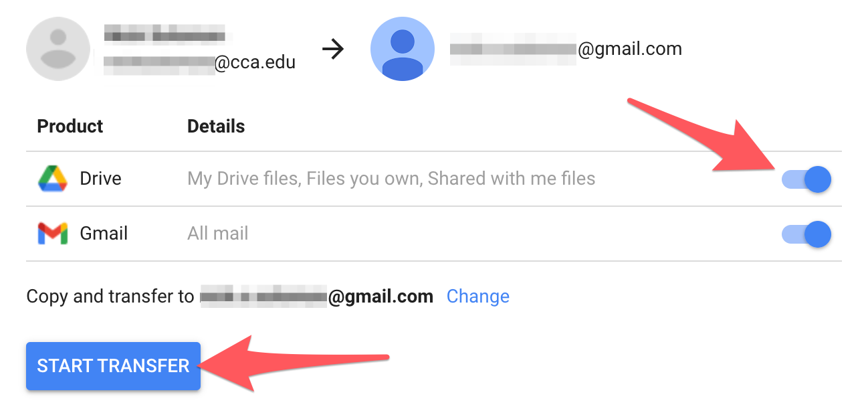Click the Google Drive icon
The height and width of the screenshot is (415, 868).
52,179
